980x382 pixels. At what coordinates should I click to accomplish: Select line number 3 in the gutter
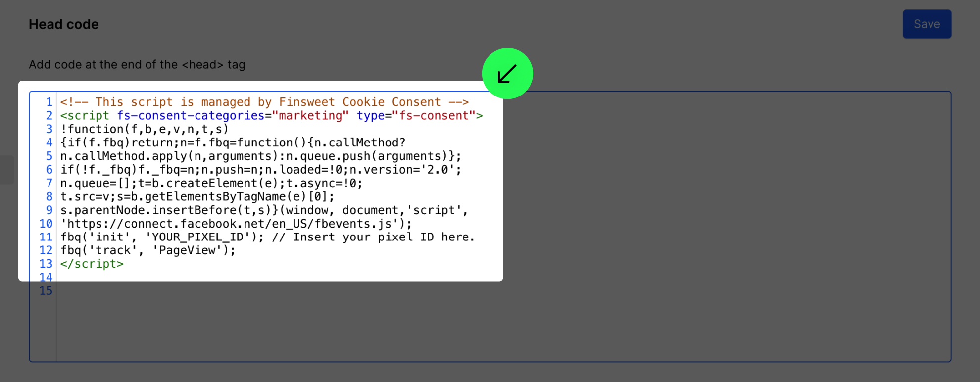pyautogui.click(x=49, y=129)
